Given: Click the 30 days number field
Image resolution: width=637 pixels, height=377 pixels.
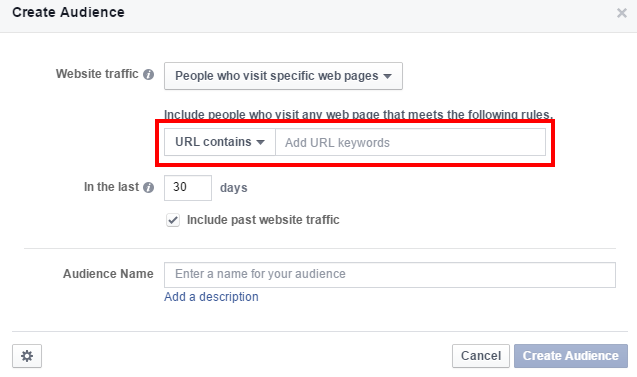Looking at the screenshot, I should click(188, 188).
